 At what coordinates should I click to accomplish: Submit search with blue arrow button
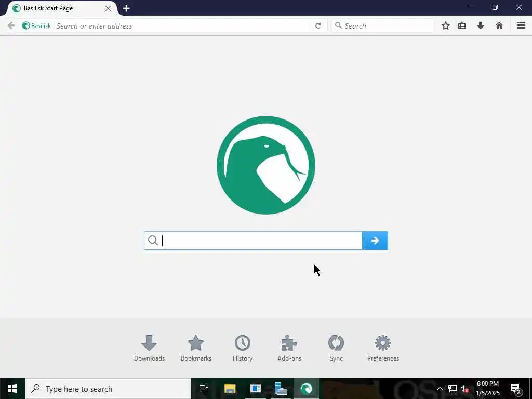coord(375,241)
